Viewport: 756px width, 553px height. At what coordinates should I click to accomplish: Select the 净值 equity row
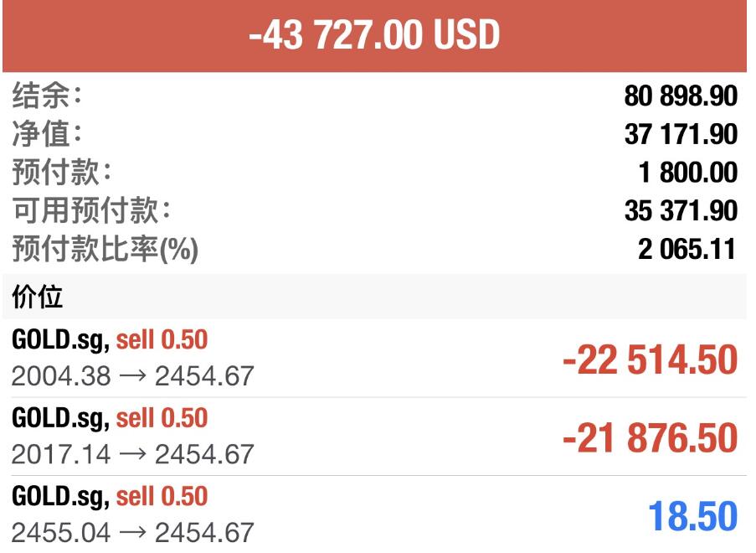[x=374, y=134]
